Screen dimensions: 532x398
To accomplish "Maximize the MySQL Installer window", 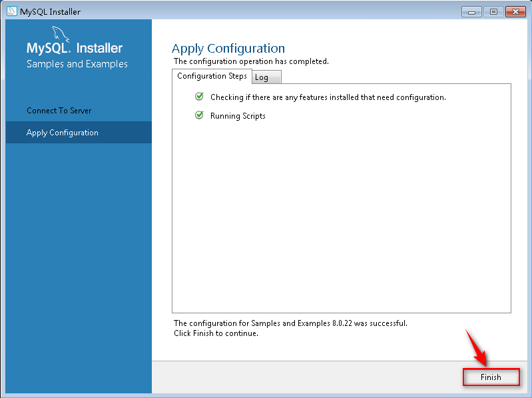I will (493, 12).
